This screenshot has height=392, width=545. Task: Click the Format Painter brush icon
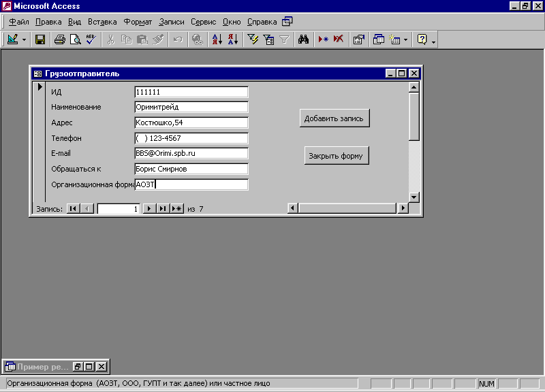point(158,39)
